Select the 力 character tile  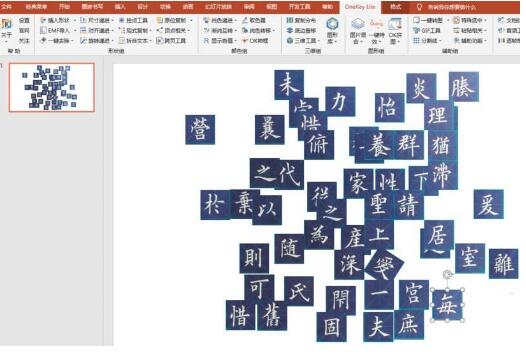(x=340, y=101)
